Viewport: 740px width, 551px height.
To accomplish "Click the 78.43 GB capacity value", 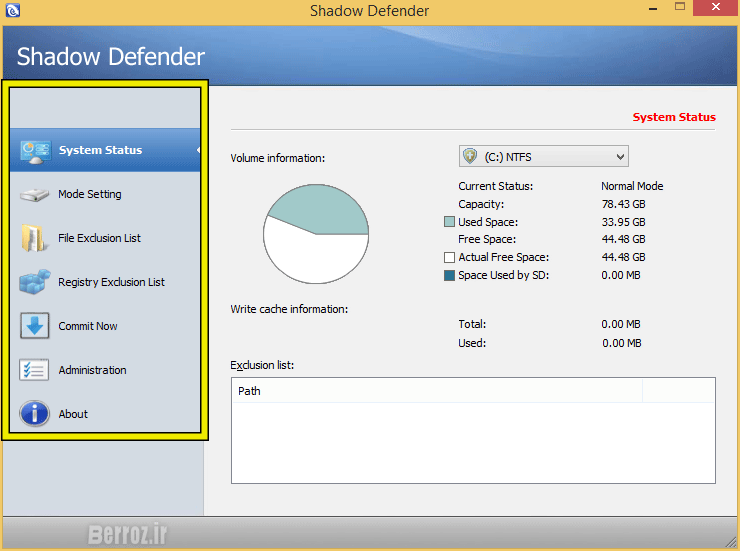I will click(623, 204).
